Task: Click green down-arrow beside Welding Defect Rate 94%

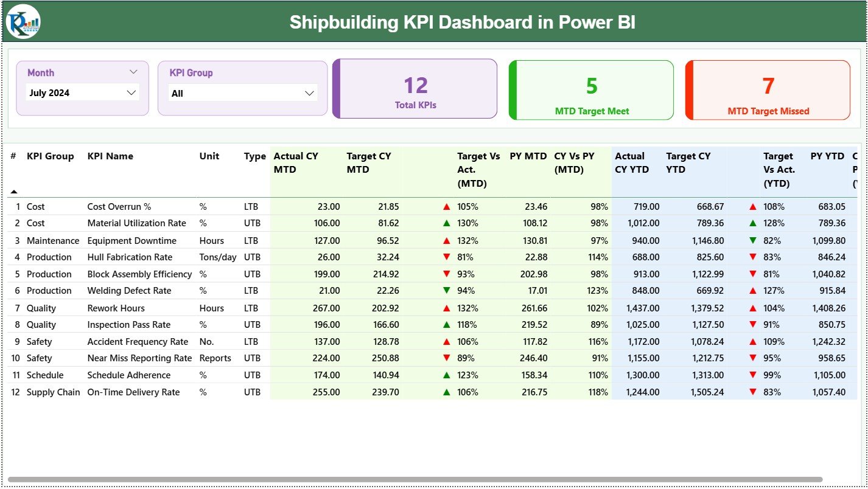Action: pos(445,291)
